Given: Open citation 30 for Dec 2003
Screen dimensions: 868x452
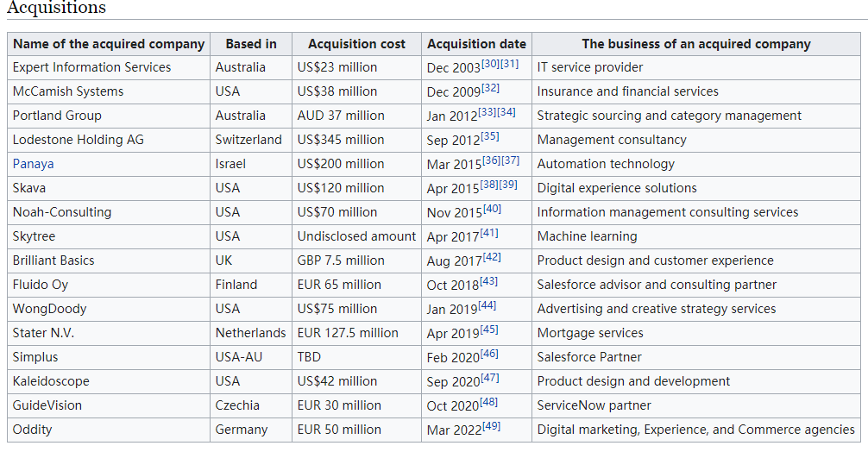Looking at the screenshot, I should tap(490, 64).
